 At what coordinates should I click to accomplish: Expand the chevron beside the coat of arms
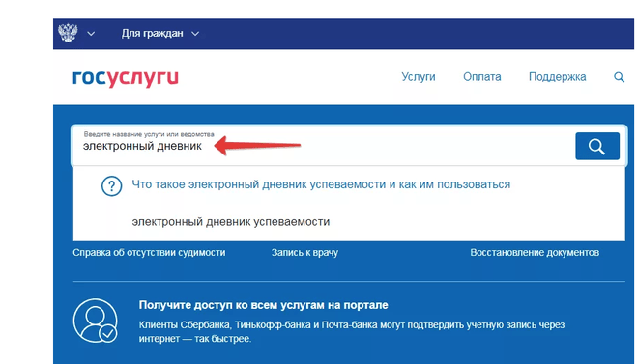(x=91, y=34)
